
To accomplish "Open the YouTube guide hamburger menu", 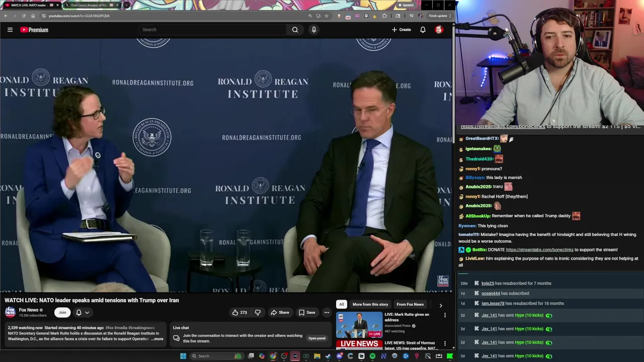I will [10, 30].
